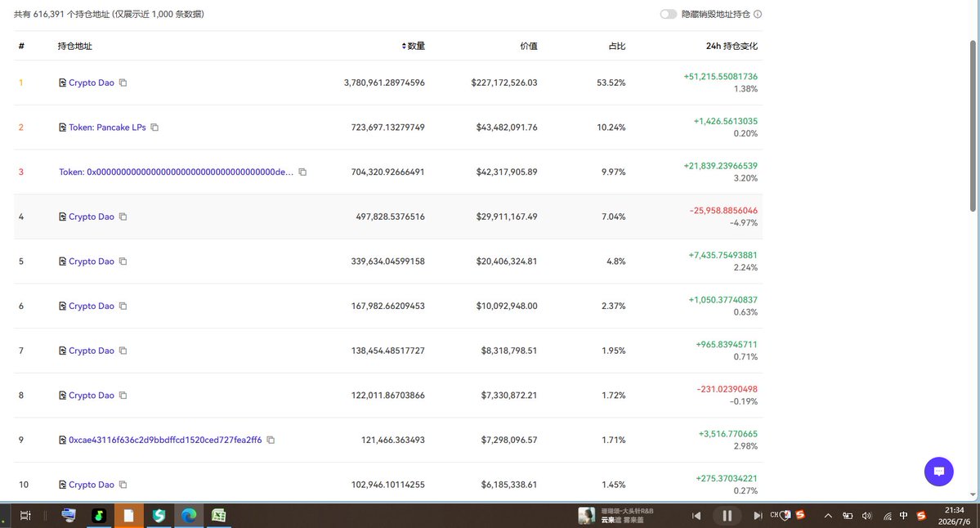Copy the 0xcae43116f636... address in row 9

coord(271,440)
